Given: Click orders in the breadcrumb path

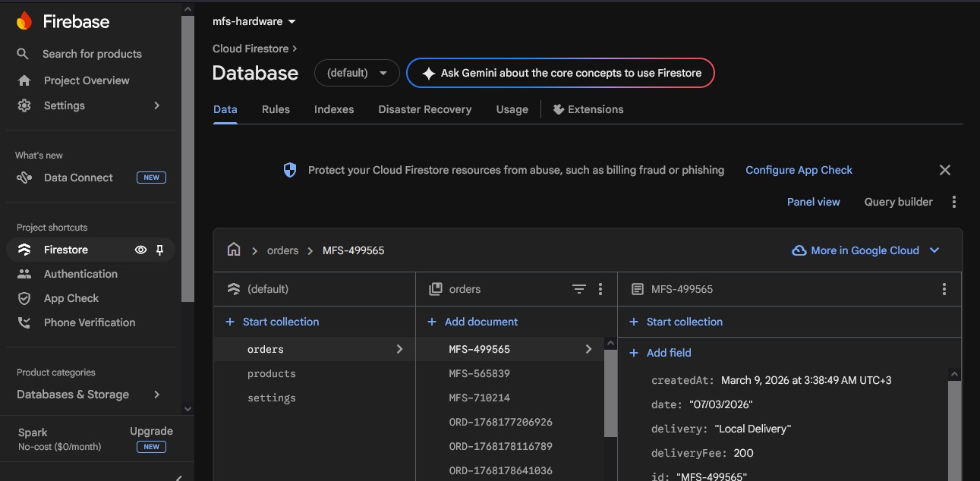Looking at the screenshot, I should tap(282, 250).
